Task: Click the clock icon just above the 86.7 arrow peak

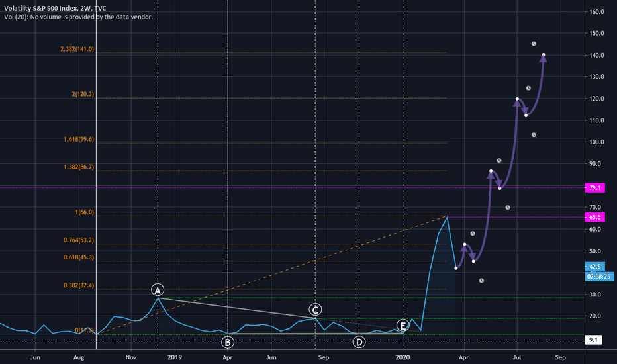Action: pos(499,161)
